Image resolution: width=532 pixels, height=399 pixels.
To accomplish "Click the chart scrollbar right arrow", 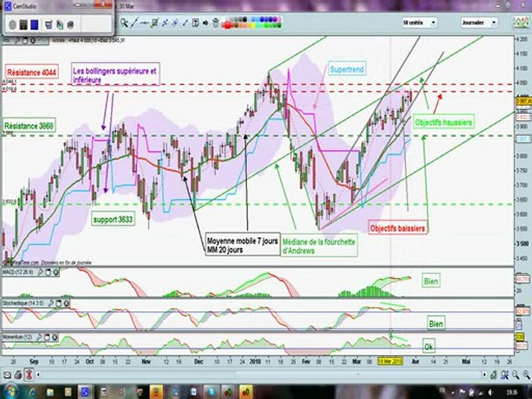I will tap(484, 375).
